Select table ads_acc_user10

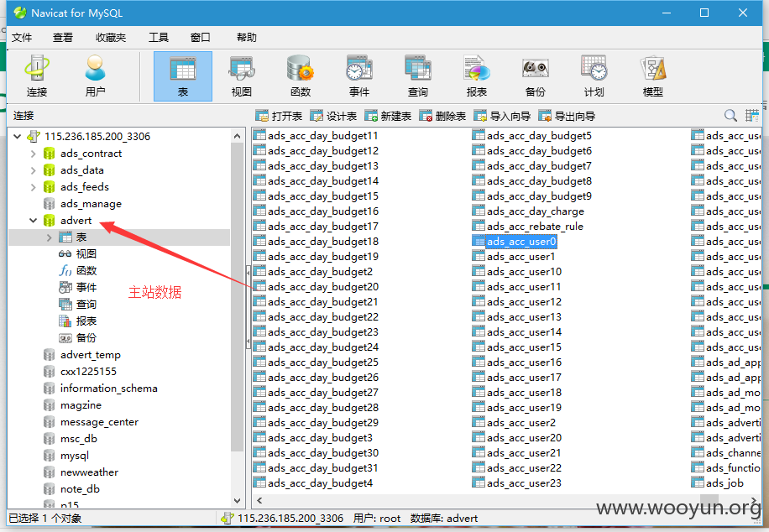[x=524, y=272]
